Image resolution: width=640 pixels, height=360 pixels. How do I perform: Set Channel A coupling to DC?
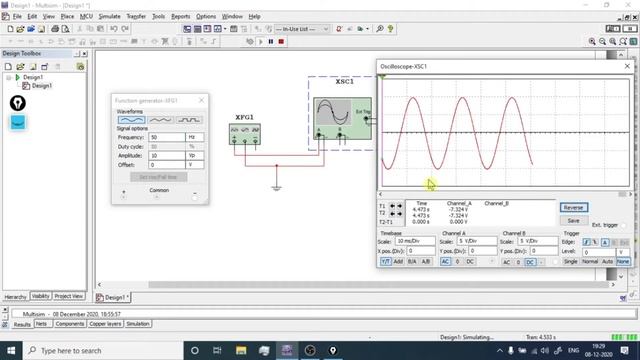470,262
